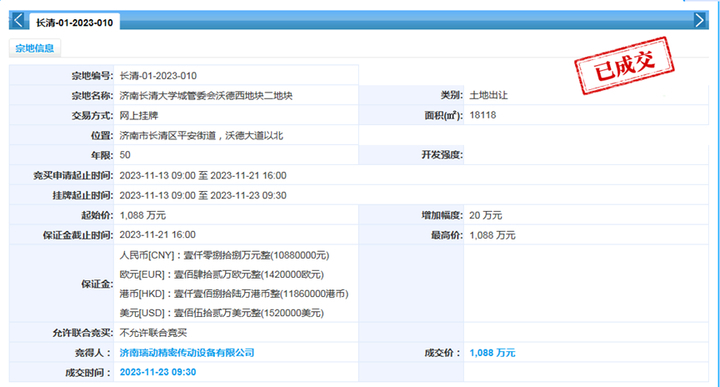Click the 成交价 value 1,088 万元

pos(492,353)
